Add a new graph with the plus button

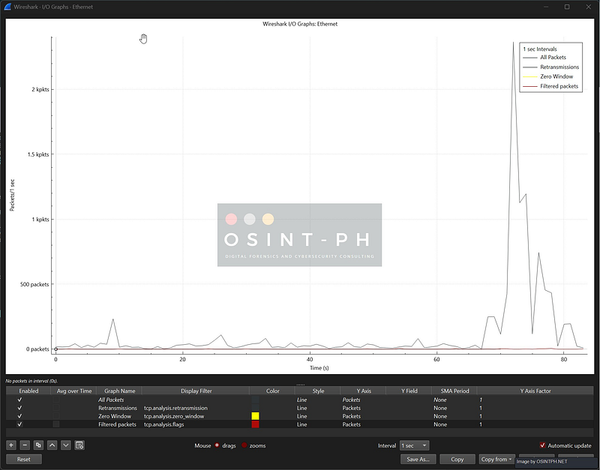click(x=11, y=445)
